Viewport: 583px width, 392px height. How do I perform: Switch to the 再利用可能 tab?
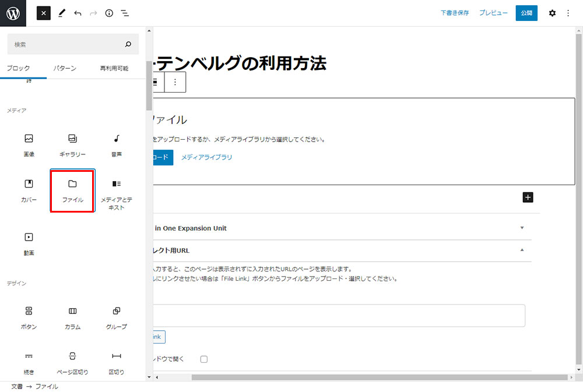click(x=114, y=68)
